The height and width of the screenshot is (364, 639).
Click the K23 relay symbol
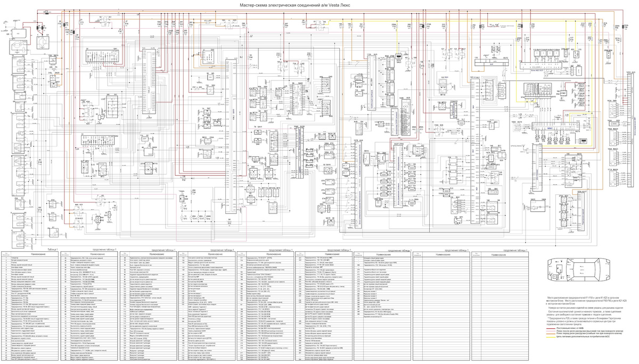pos(229,25)
